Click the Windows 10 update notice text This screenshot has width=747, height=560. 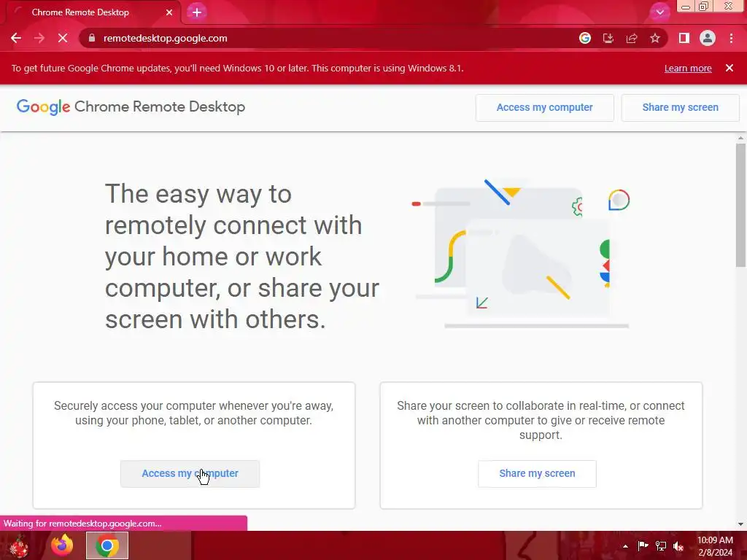coord(237,68)
